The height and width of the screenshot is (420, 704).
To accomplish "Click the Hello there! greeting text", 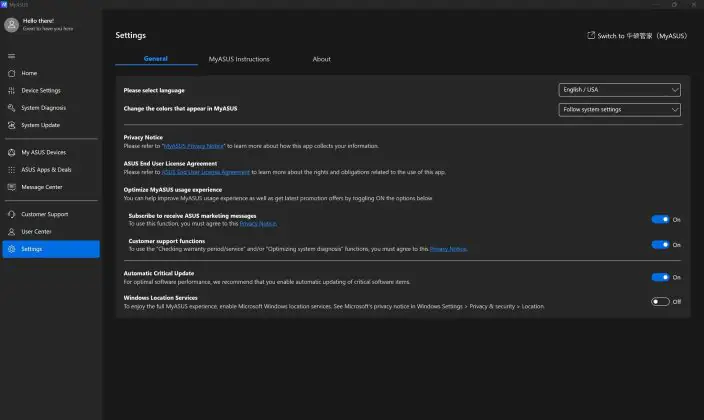I will click(38, 21).
